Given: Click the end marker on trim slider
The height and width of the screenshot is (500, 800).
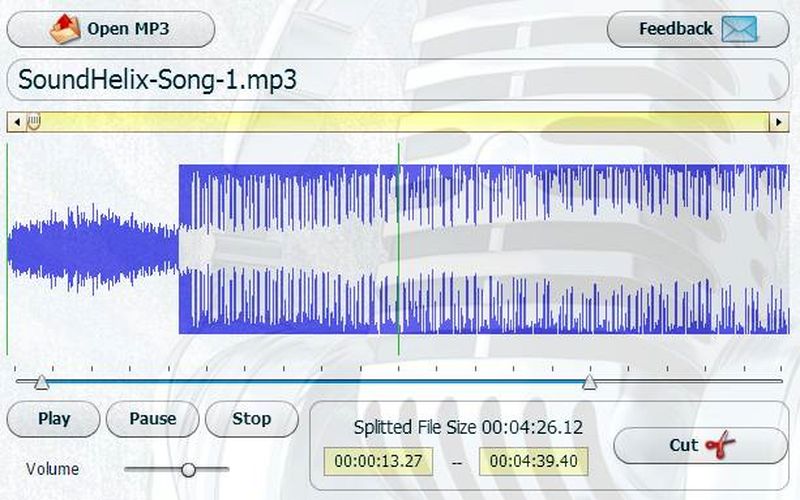Looking at the screenshot, I should [x=589, y=382].
